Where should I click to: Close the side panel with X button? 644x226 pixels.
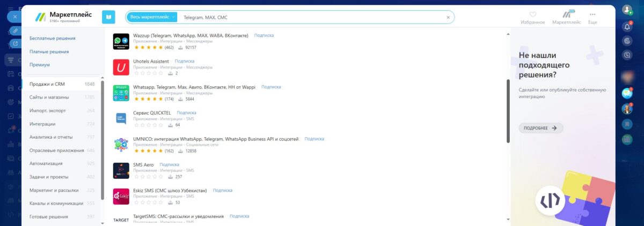(x=15, y=17)
